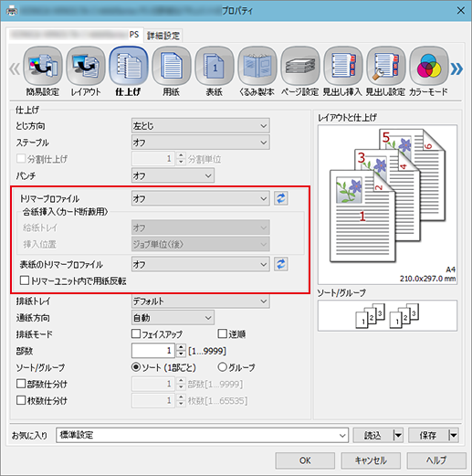
Task: Click the 保存 button
Action: pyautogui.click(x=428, y=435)
